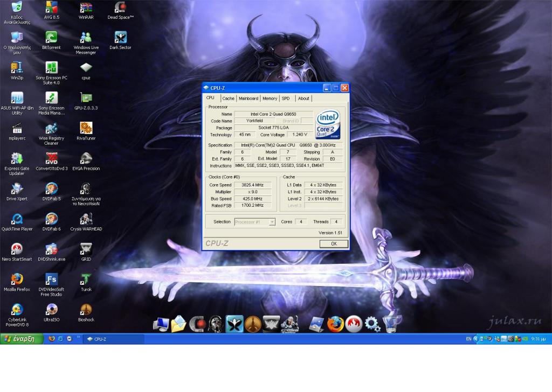The width and height of the screenshot is (552, 392).
Task: Switch to the Cache tab in CPU-Z
Action: pos(228,99)
